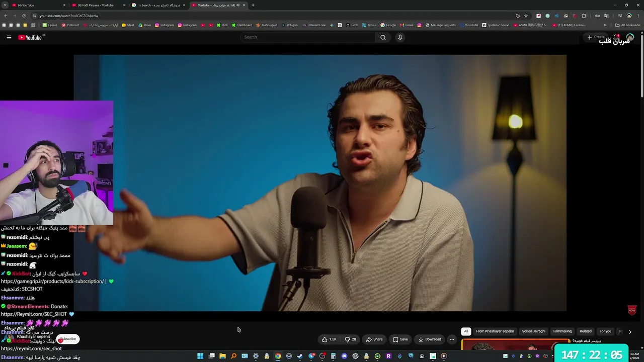Open the recommended video thumbnail below chips

[515, 344]
